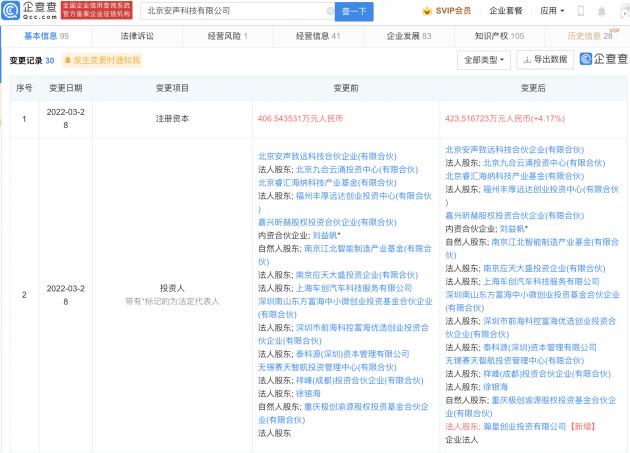This screenshot has height=453, width=630.
Task: Open 徐银海 link in 变更前 column
Action: [308, 394]
